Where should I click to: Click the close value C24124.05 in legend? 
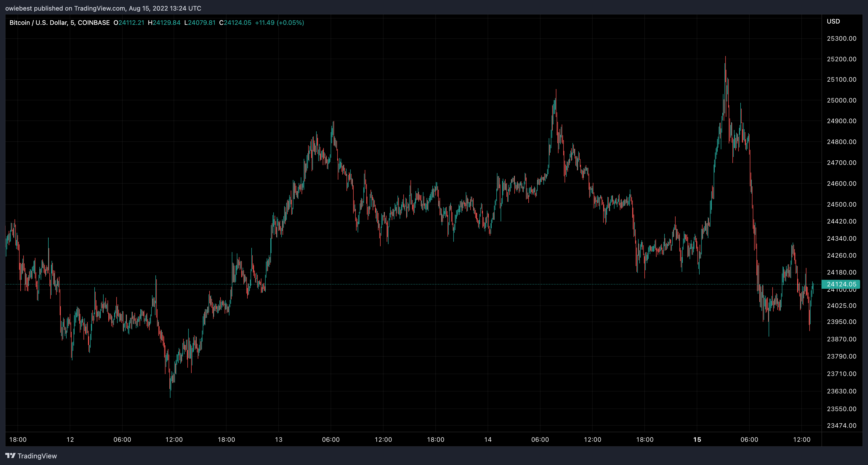235,22
